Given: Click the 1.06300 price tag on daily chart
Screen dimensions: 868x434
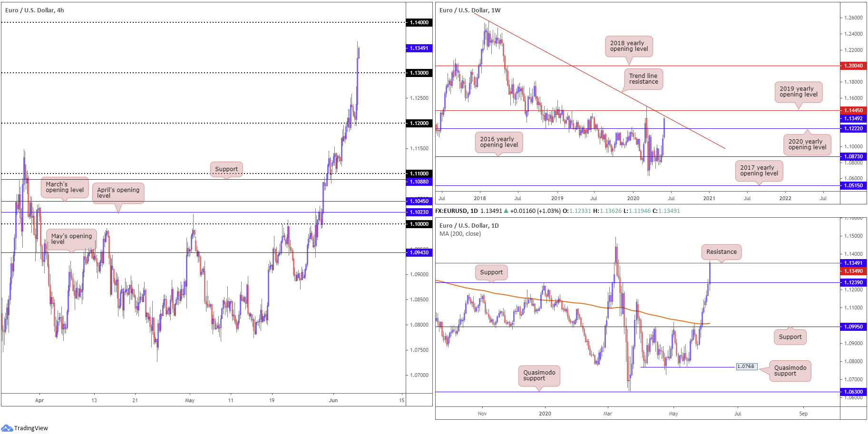Looking at the screenshot, I should pyautogui.click(x=853, y=392).
